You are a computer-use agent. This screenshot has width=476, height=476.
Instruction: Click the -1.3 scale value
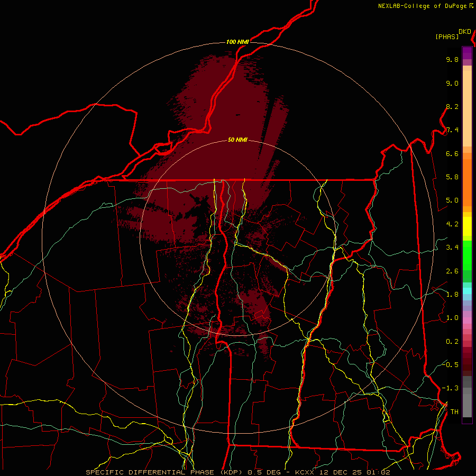[x=450, y=388]
